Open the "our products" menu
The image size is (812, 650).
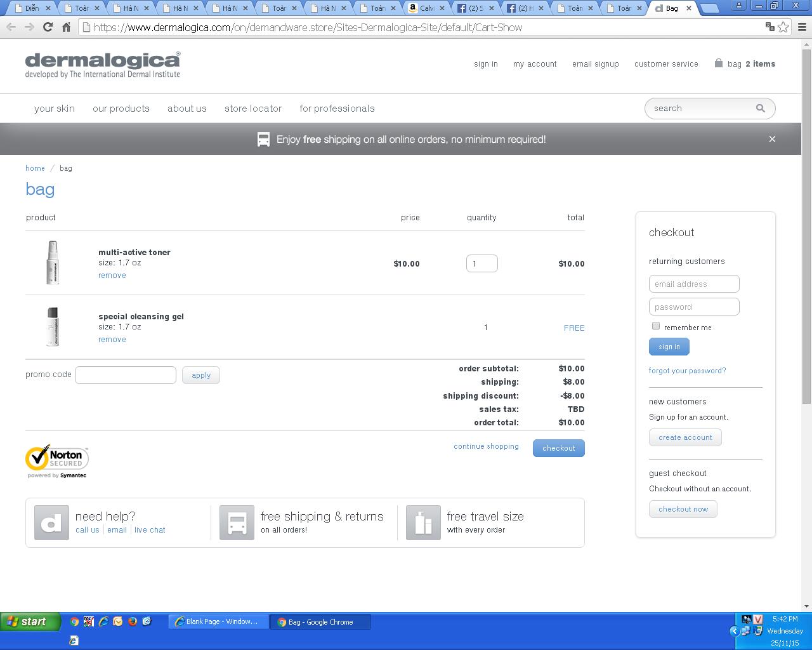[x=121, y=109]
